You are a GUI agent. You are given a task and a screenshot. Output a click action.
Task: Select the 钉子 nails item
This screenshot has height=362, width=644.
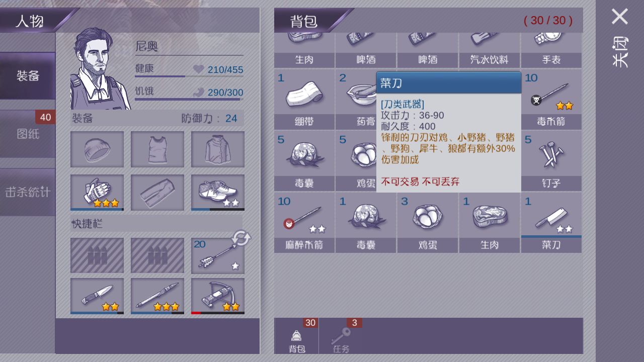551,161
